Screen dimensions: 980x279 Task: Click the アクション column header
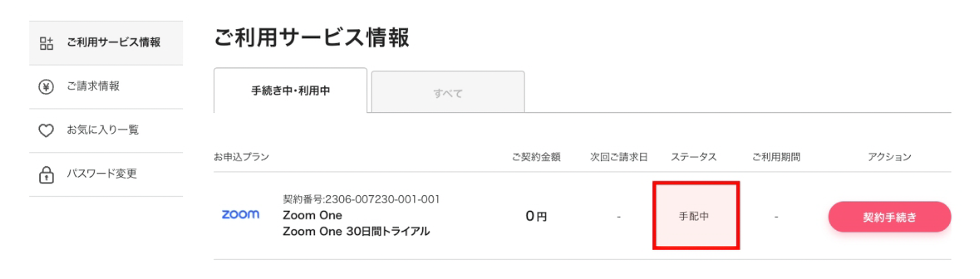click(889, 157)
